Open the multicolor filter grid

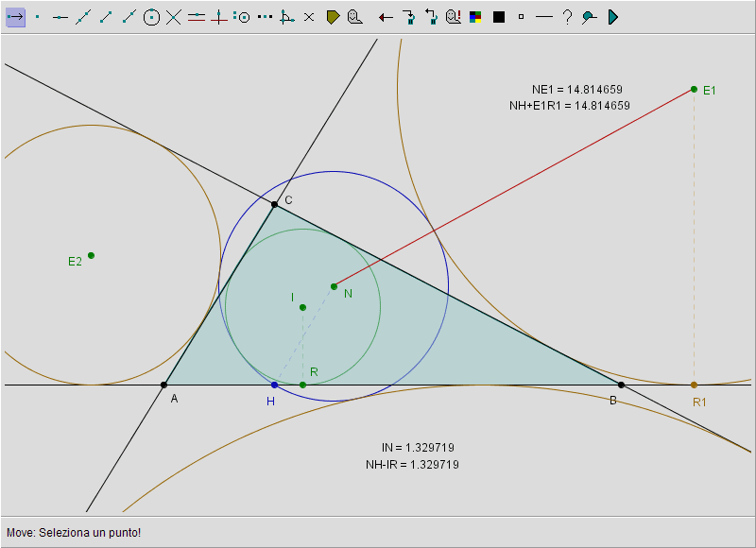pyautogui.click(x=475, y=17)
